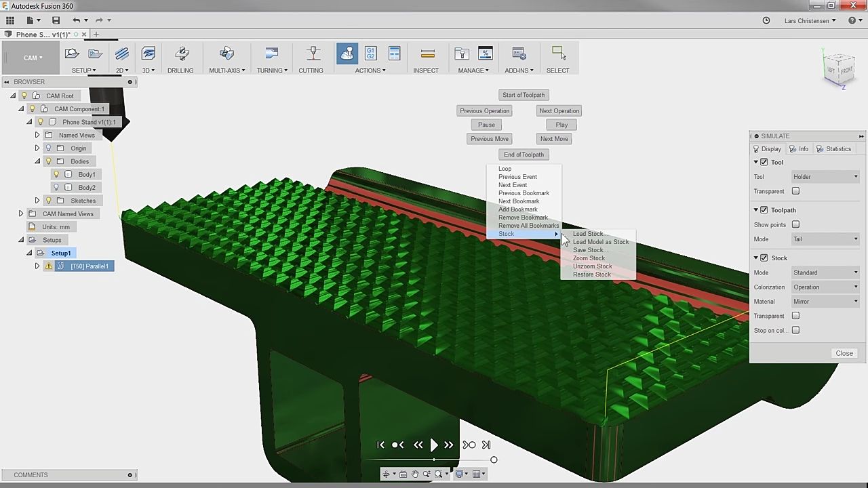Screen dimensions: 868x488
Task: Add a new document tab with plus
Action: point(96,34)
